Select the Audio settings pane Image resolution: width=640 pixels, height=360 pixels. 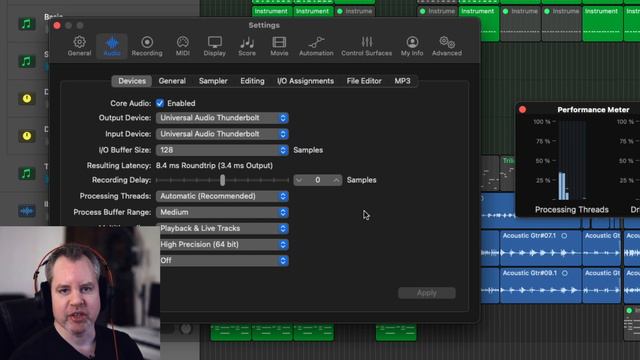pyautogui.click(x=112, y=46)
